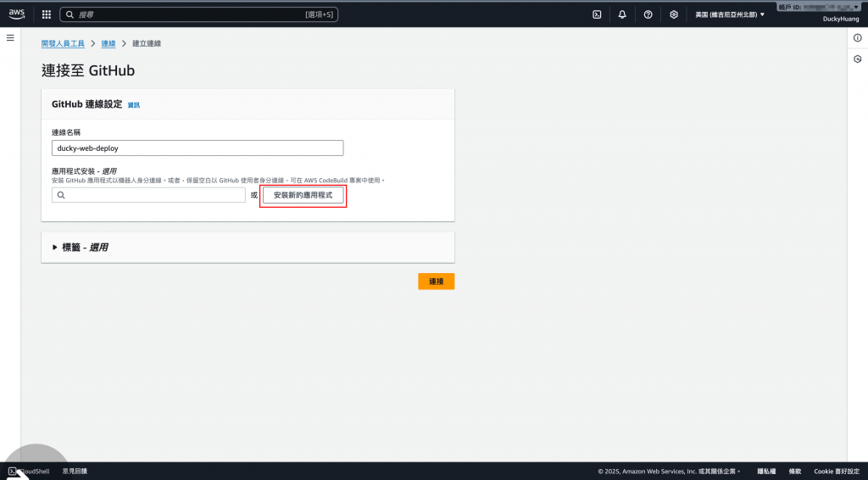The height and width of the screenshot is (480, 868).
Task: Open the tutorials panel icon on the right
Action: coord(858,59)
